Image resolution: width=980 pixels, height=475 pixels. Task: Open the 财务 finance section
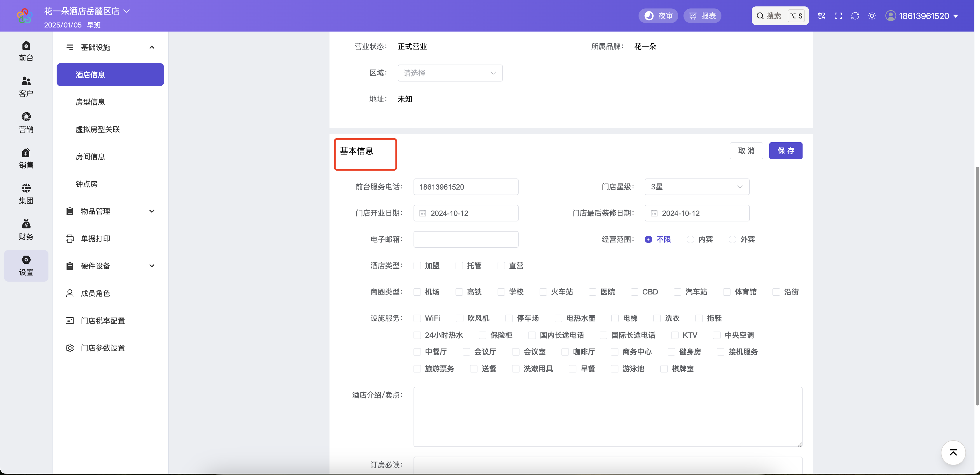coord(26,230)
